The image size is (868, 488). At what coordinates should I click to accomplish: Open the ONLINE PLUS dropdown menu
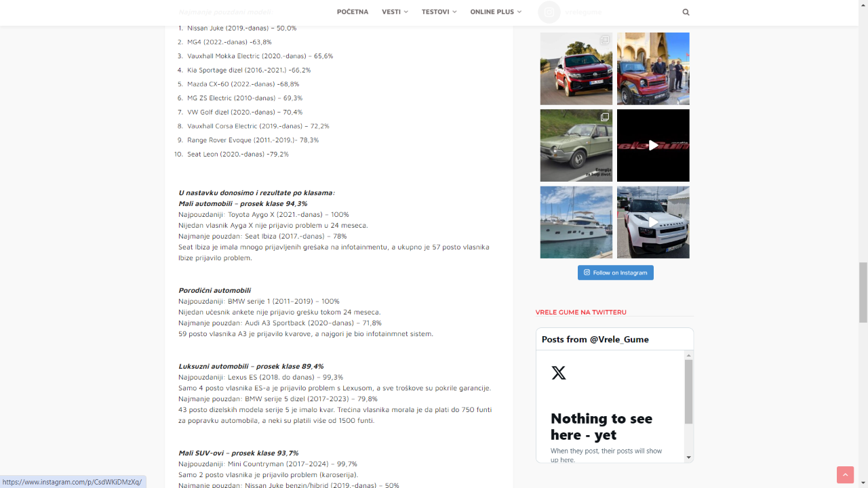[x=496, y=12]
